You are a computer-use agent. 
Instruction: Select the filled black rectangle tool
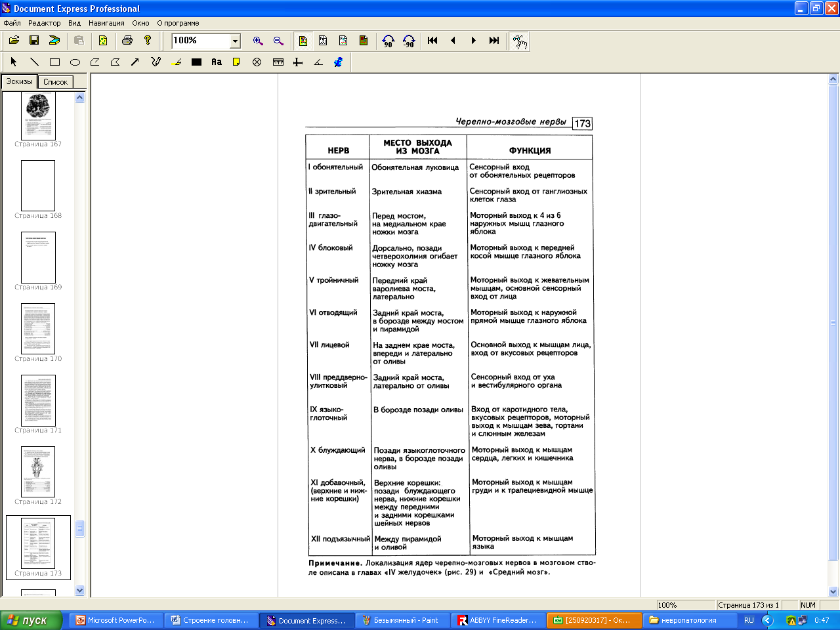point(196,62)
